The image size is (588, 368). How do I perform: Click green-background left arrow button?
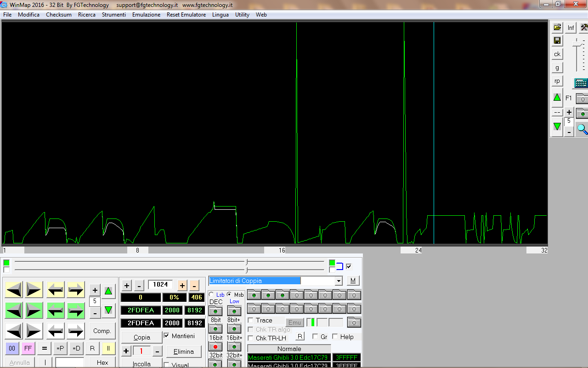pos(56,310)
